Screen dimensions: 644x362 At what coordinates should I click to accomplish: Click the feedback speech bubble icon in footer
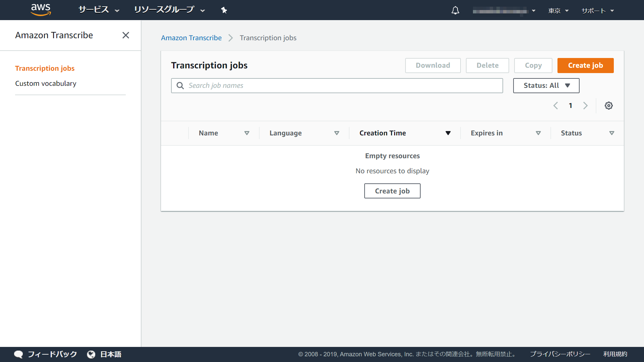pyautogui.click(x=18, y=354)
